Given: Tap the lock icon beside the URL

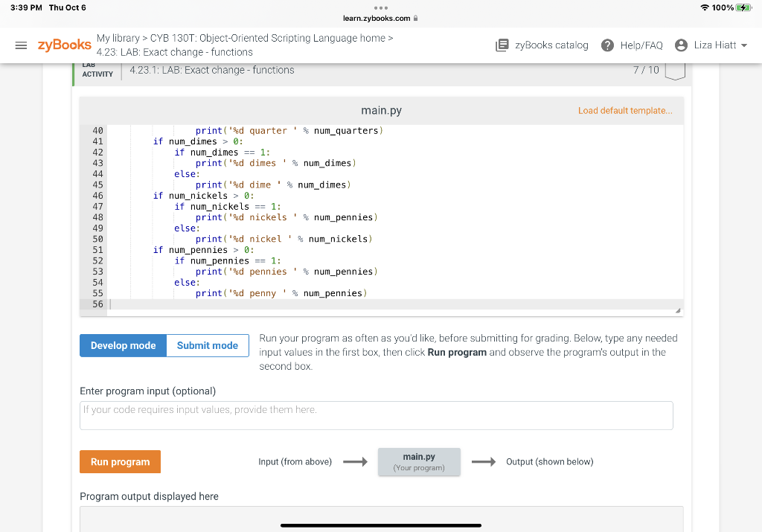Looking at the screenshot, I should coord(415,18).
